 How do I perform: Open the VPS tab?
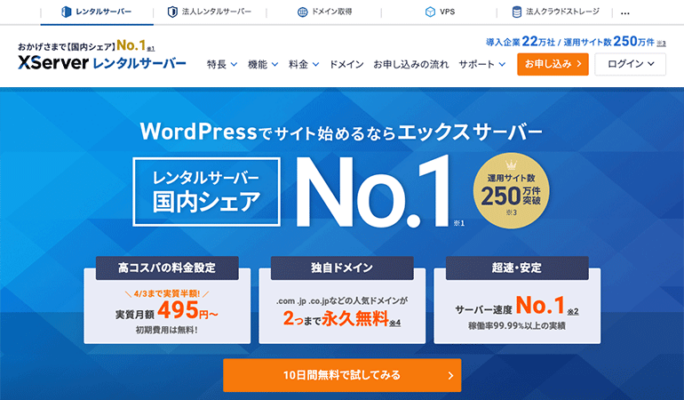pyautogui.click(x=440, y=12)
